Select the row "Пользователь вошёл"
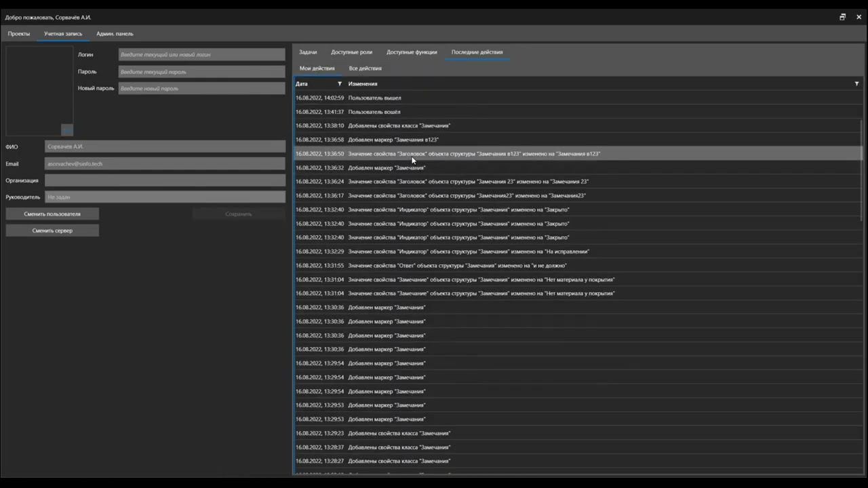The image size is (868, 488). [x=578, y=112]
